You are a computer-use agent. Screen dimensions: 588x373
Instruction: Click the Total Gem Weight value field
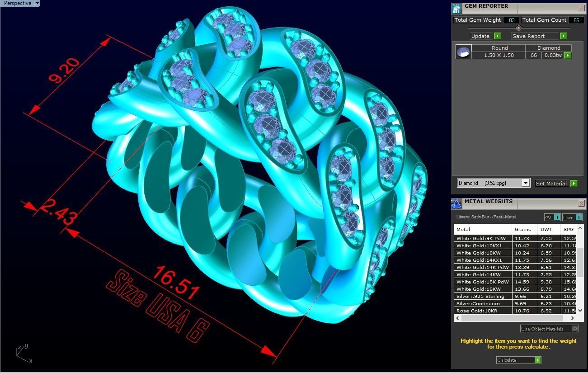pyautogui.click(x=511, y=20)
